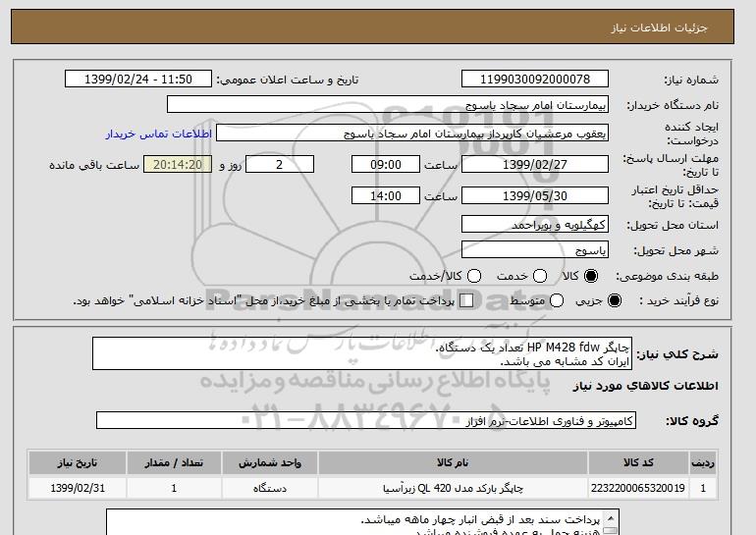The width and height of the screenshot is (756, 535).
Task: Click response deadline date 1399/02/27
Action: pyautogui.click(x=535, y=164)
